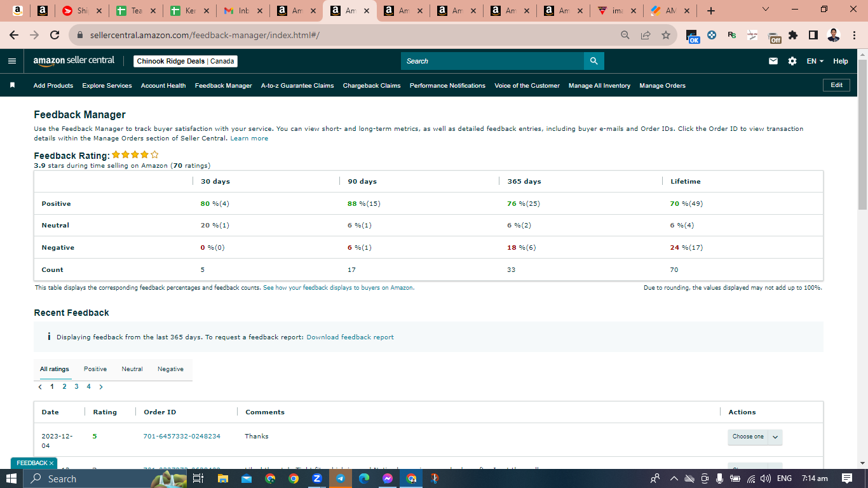Select the All ratings tab

(55, 369)
